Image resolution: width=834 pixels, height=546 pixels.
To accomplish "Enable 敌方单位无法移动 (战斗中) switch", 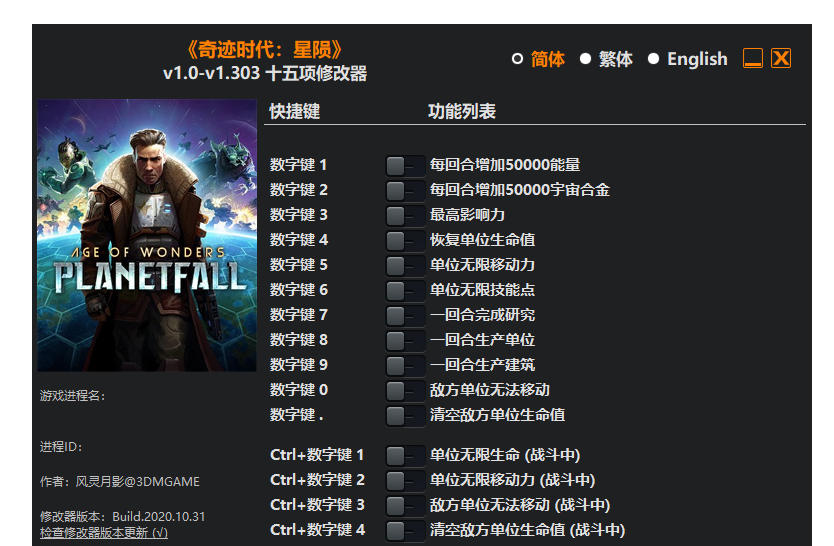I will [x=405, y=506].
